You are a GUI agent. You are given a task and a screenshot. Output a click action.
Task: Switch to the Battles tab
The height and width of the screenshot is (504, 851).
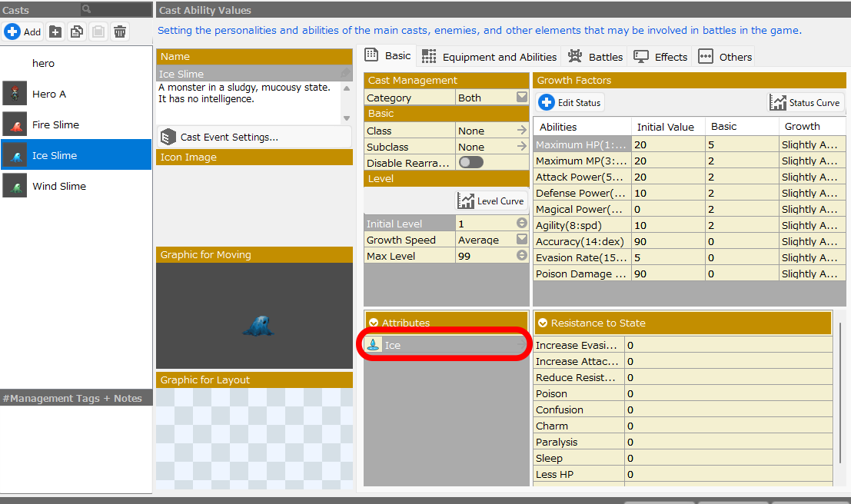pyautogui.click(x=596, y=57)
